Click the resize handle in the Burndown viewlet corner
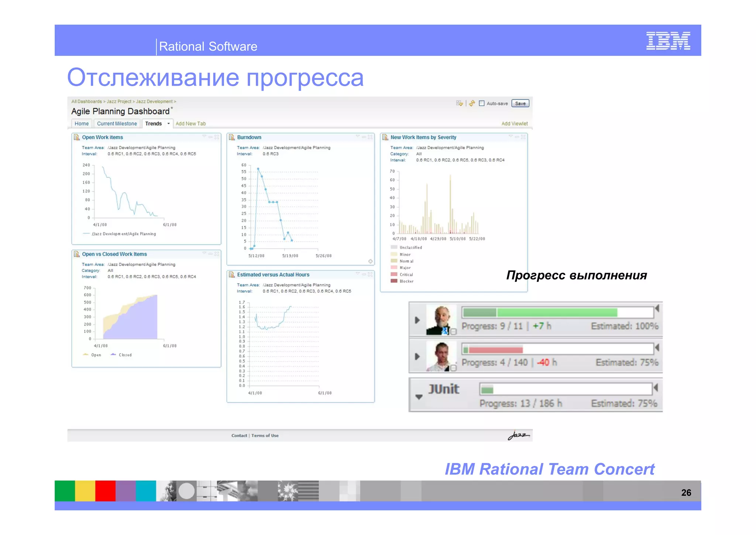Image resolution: width=756 pixels, height=535 pixels. coord(370,261)
